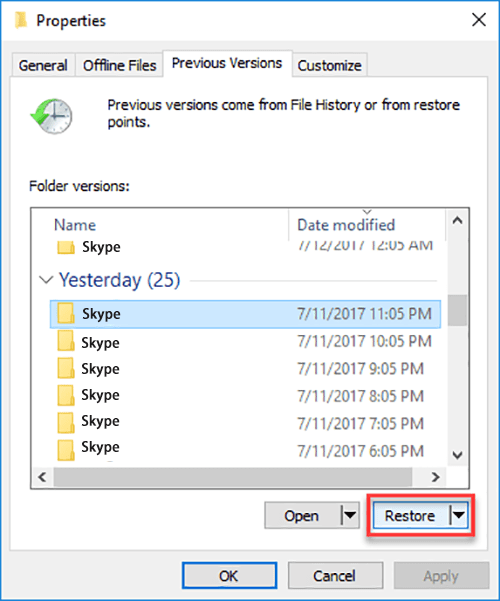Click the folder icon in the title bar

pos(21,20)
